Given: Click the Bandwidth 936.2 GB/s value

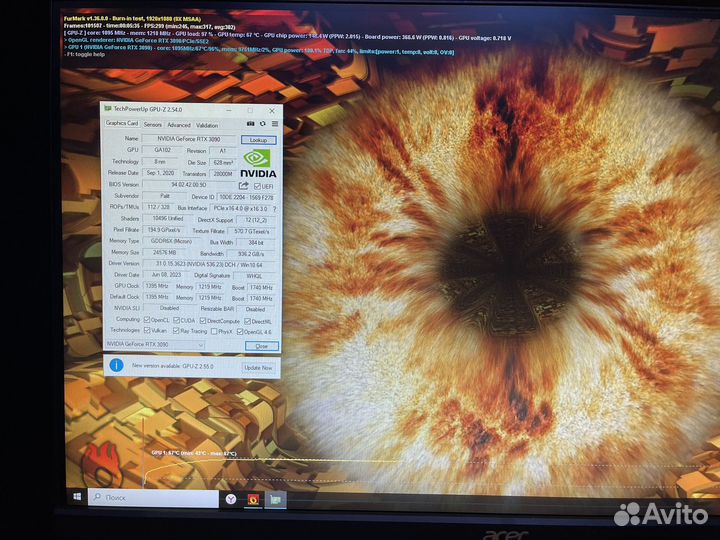Looking at the screenshot, I should pos(251,254).
